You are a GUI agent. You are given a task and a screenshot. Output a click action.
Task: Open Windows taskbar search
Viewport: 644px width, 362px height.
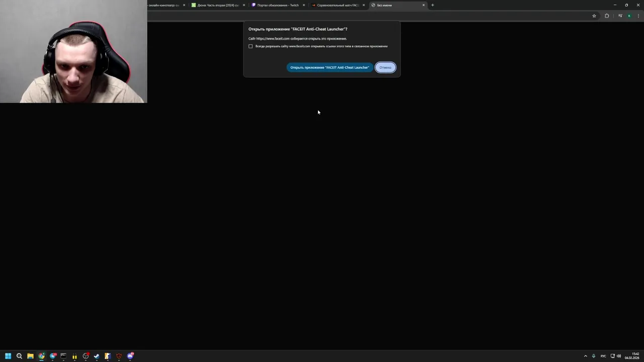click(x=19, y=356)
